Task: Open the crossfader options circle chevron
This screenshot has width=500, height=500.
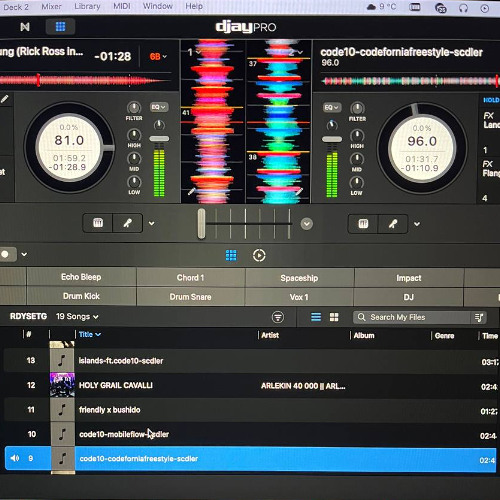Action: pyautogui.click(x=306, y=224)
